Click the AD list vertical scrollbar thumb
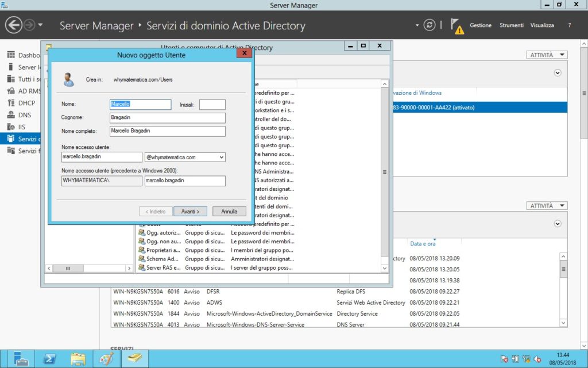 pos(384,172)
